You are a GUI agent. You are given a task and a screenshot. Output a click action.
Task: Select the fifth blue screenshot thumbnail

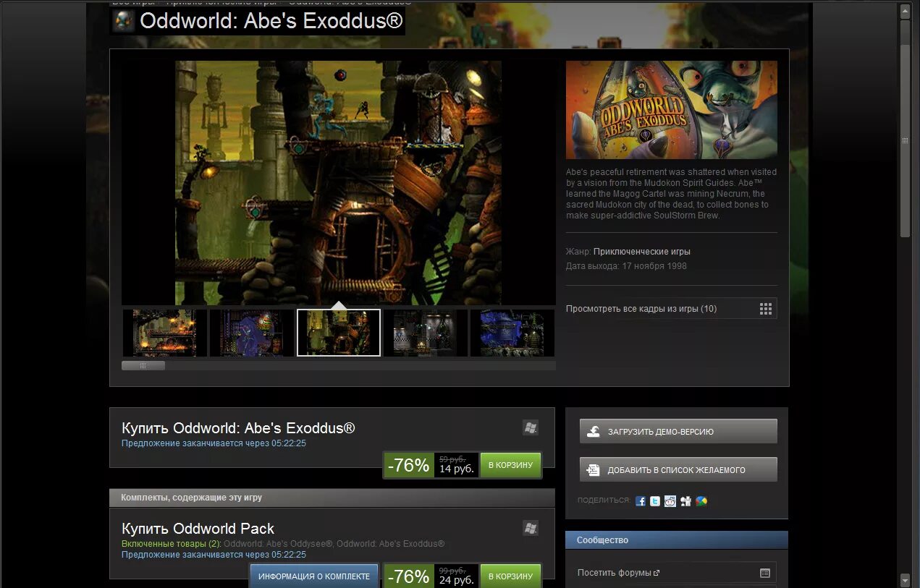[x=512, y=333]
